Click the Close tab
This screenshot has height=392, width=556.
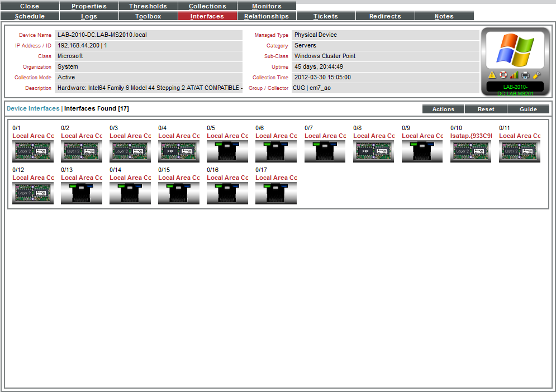click(x=30, y=6)
